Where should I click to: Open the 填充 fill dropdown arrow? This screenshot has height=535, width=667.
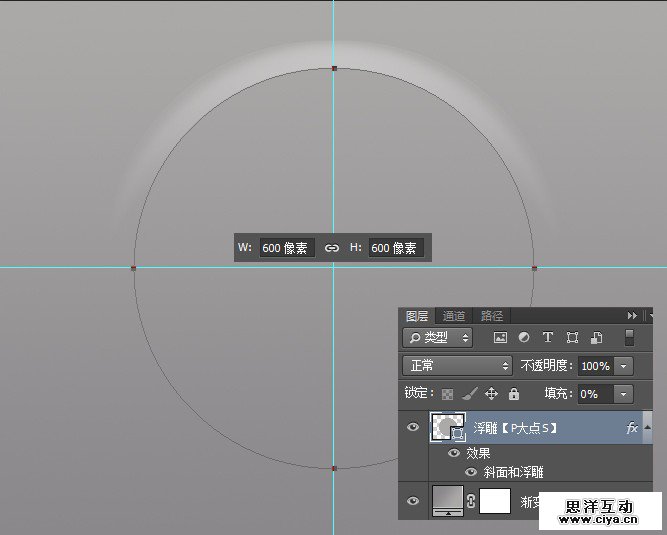tap(625, 394)
